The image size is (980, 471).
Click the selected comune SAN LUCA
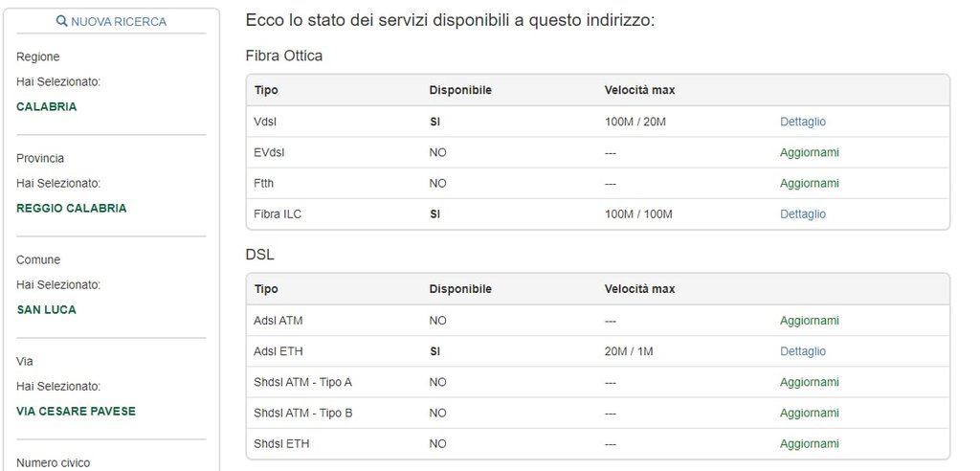pyautogui.click(x=46, y=309)
